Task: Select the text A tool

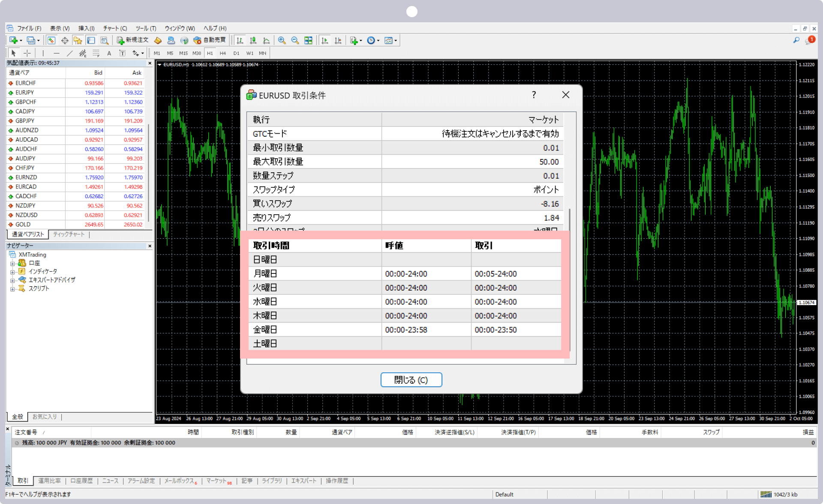Action: click(x=109, y=53)
